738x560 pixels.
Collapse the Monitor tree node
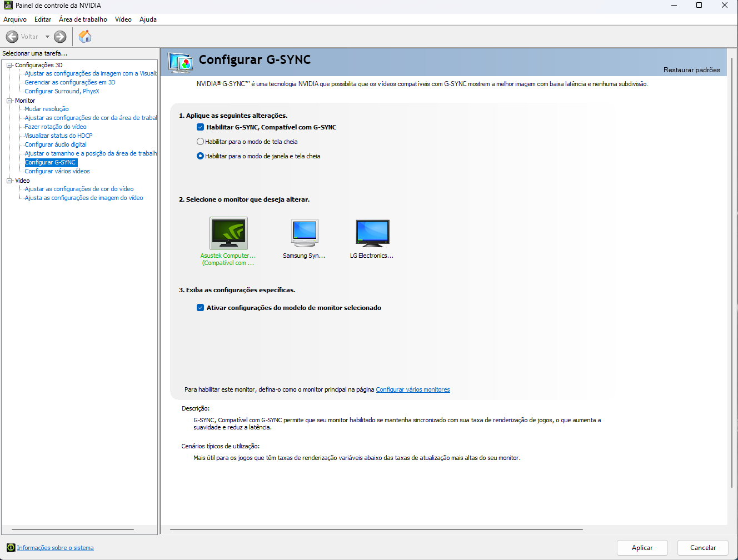9,101
